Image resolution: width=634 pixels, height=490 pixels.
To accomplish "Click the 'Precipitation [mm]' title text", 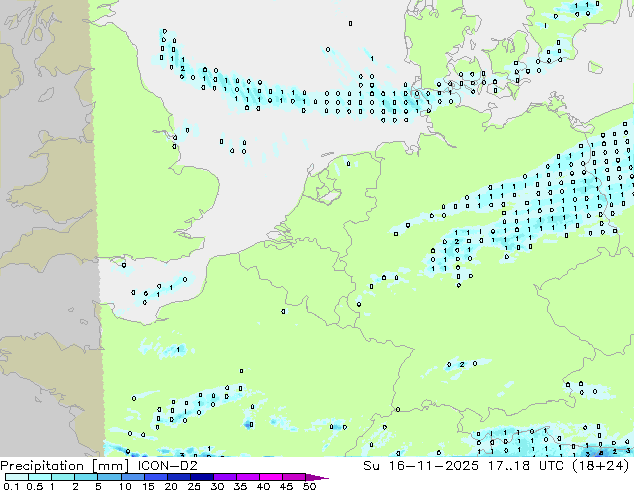I will (x=65, y=466).
